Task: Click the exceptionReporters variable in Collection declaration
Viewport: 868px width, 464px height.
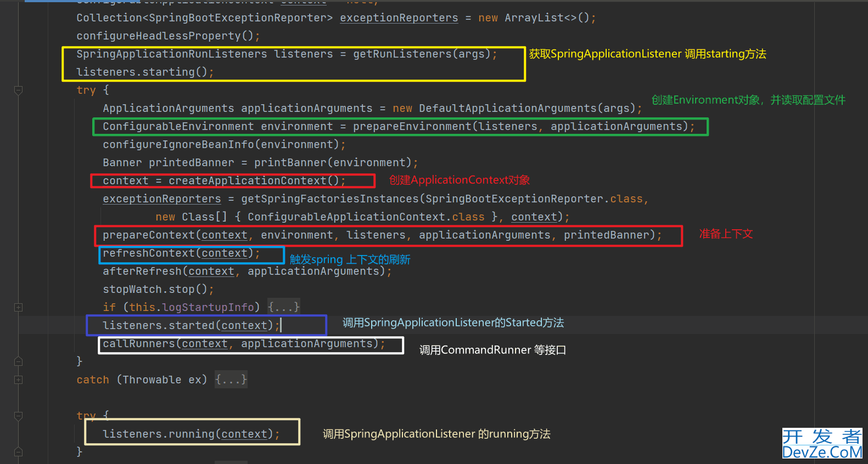Action: [x=399, y=18]
